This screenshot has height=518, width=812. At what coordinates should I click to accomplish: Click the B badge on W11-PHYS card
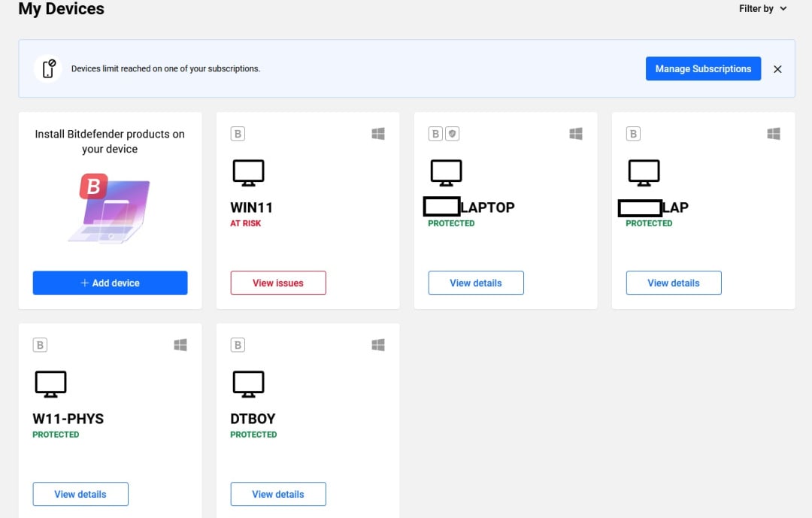(x=40, y=345)
